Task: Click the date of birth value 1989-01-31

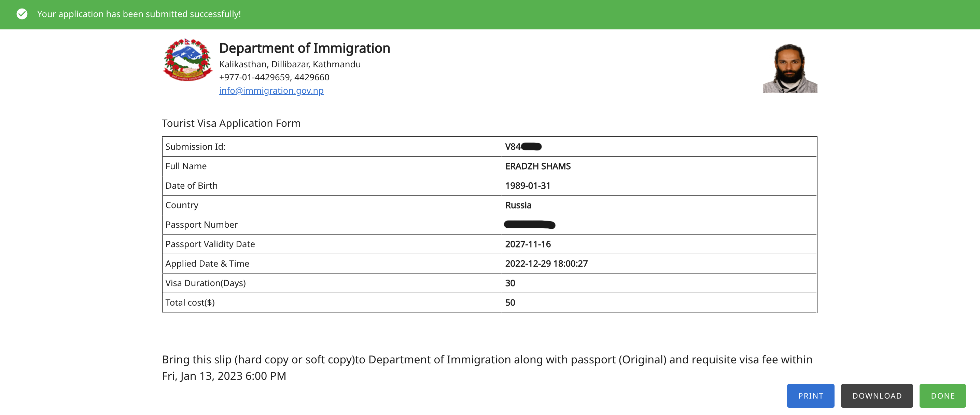Action: coord(527,186)
